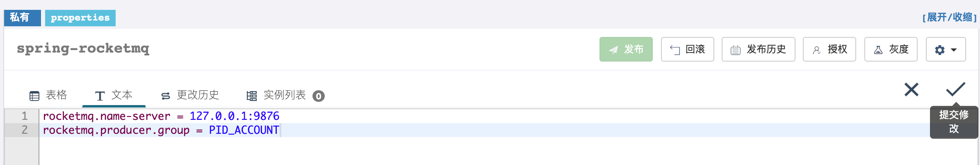
Task: Cancel editing with the X icon
Action: [911, 89]
